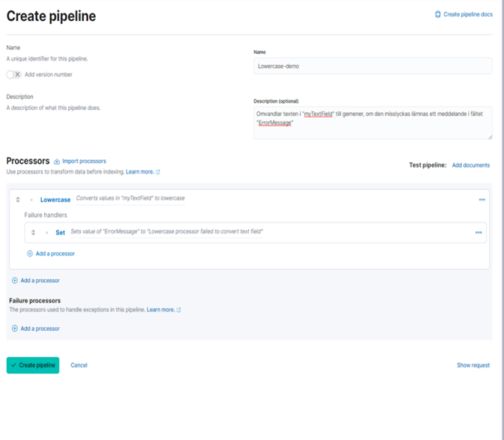Screen dimensions: 504x440
Task: Click the Cancel link
Action: 79,365
